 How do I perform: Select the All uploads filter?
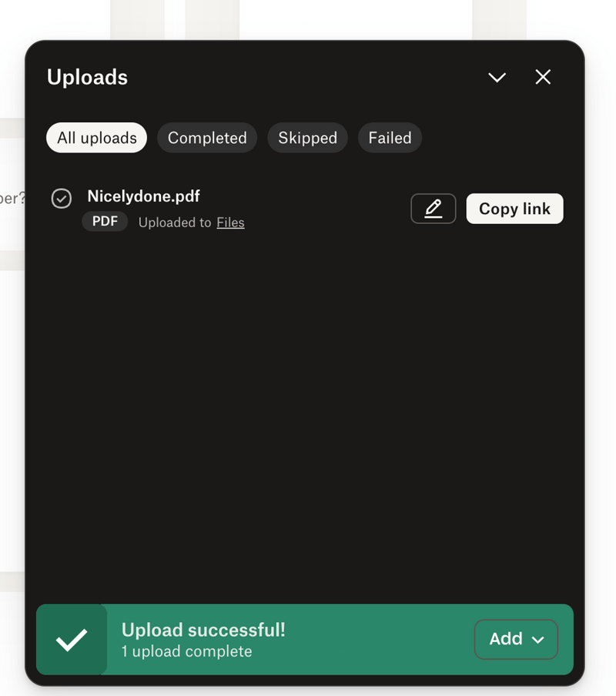point(96,137)
